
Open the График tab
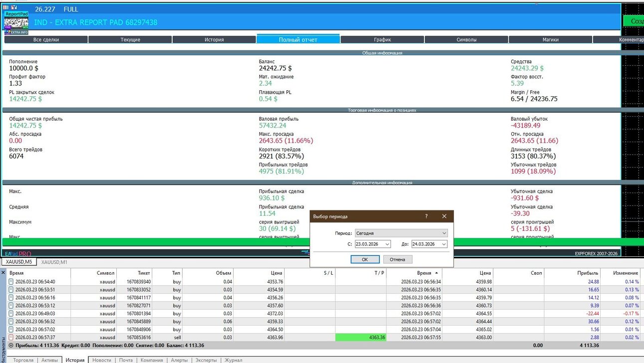382,39
